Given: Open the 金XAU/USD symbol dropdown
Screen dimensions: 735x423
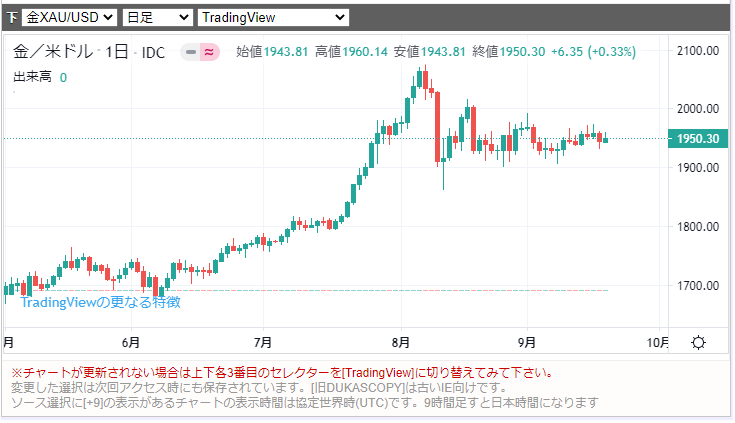Looking at the screenshot, I should tap(69, 18).
